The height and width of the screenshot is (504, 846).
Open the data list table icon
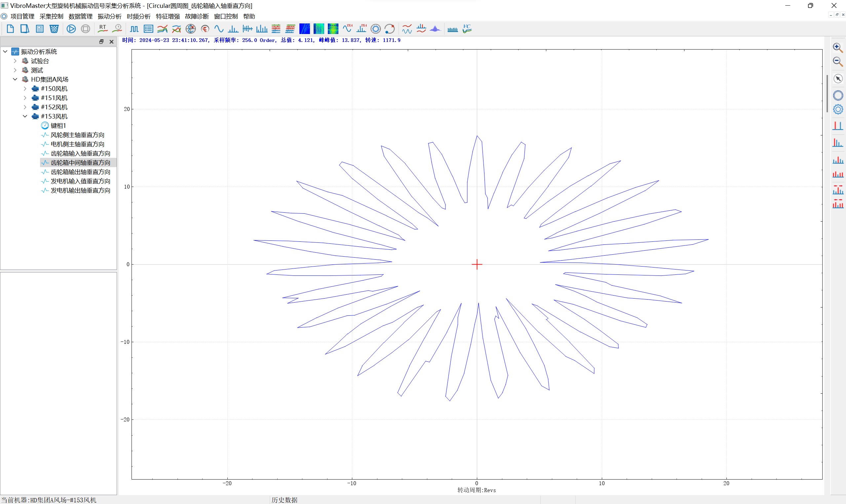click(148, 29)
